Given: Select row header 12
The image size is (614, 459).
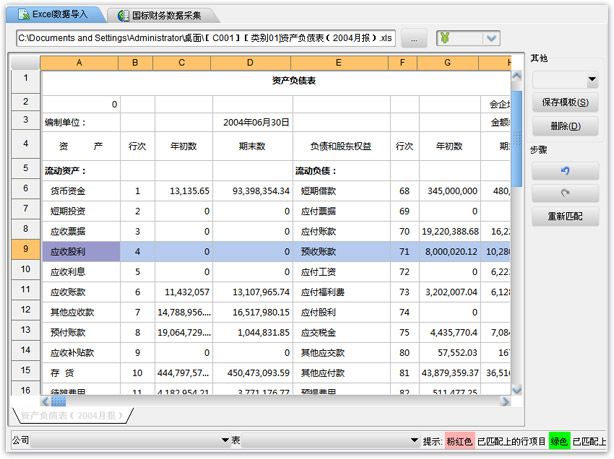Looking at the screenshot, I should coord(25,311).
